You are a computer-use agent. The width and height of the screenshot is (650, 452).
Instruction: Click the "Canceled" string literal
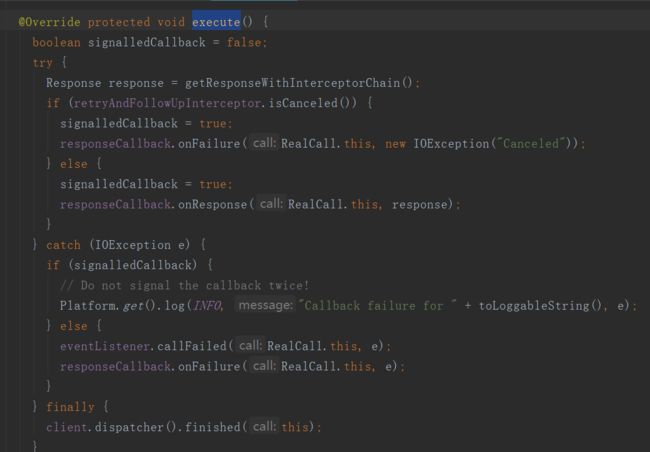(531, 143)
